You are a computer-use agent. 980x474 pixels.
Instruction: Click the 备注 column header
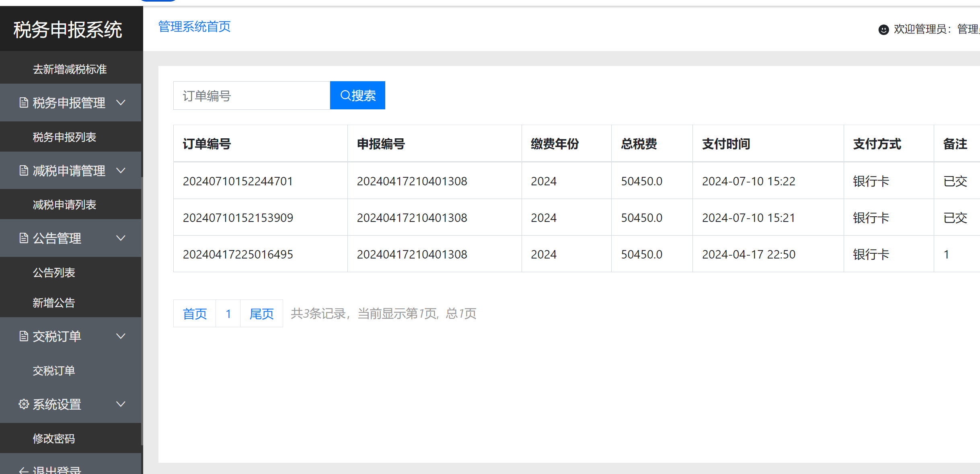[x=955, y=144]
